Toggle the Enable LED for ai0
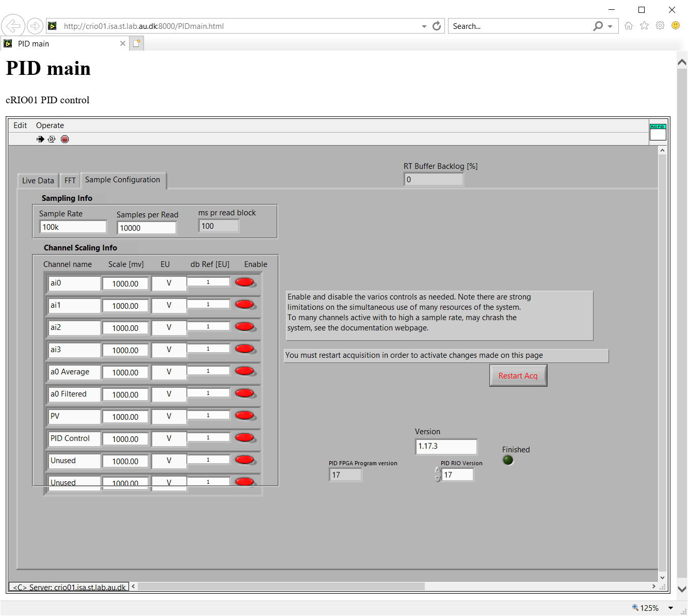The height and width of the screenshot is (616, 688). pos(245,282)
